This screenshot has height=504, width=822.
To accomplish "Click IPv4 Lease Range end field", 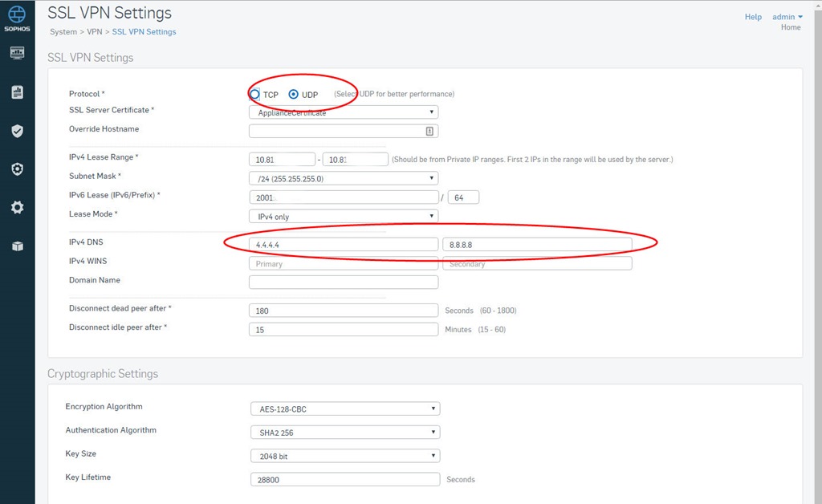I will (355, 159).
